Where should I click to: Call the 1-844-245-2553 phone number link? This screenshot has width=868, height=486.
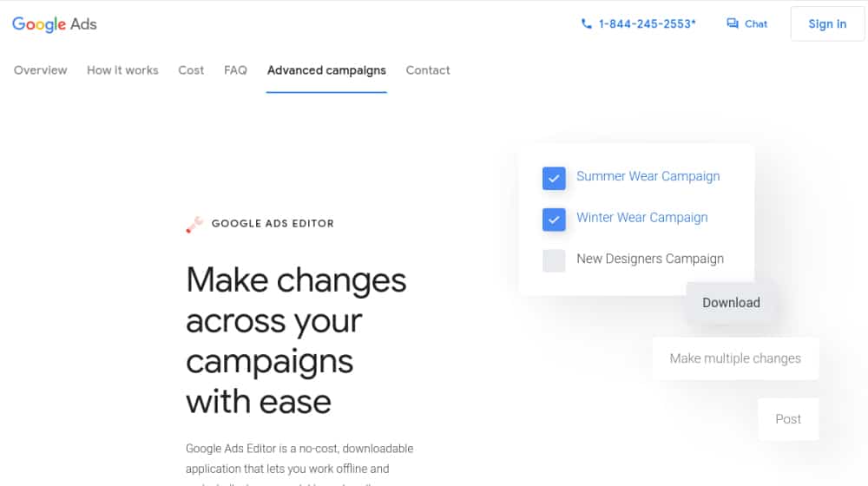click(x=647, y=23)
